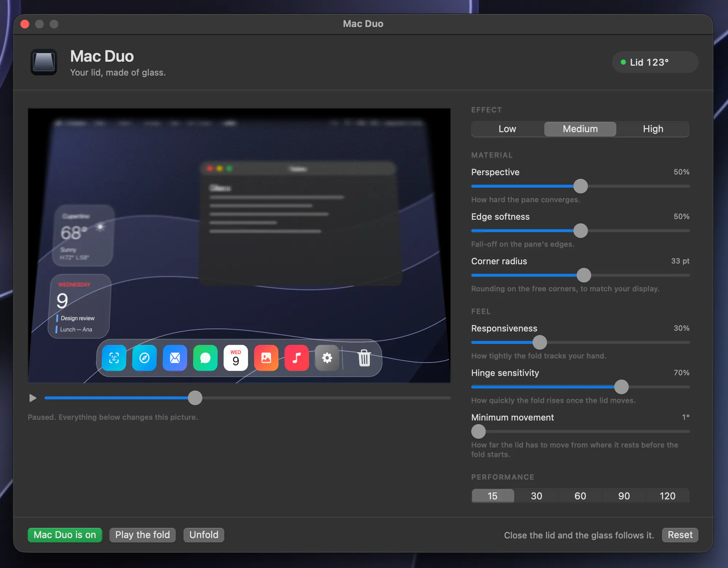Click the Lid 123° status pill
The width and height of the screenshot is (728, 568).
pos(655,62)
